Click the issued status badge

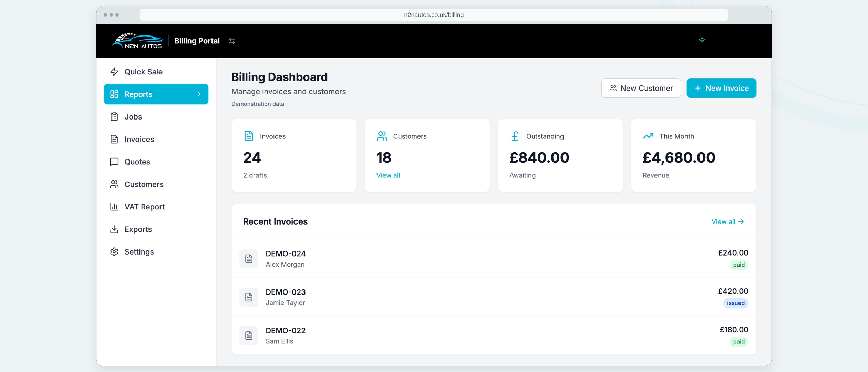(x=736, y=303)
